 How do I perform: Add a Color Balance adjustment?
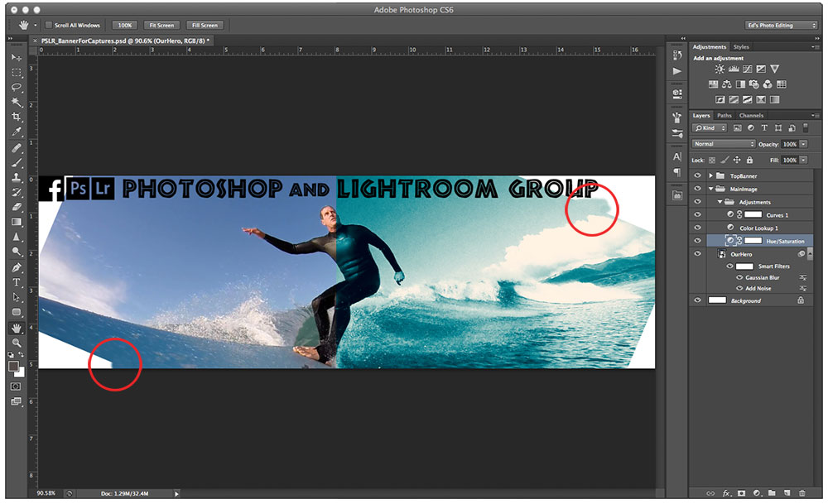coord(727,84)
